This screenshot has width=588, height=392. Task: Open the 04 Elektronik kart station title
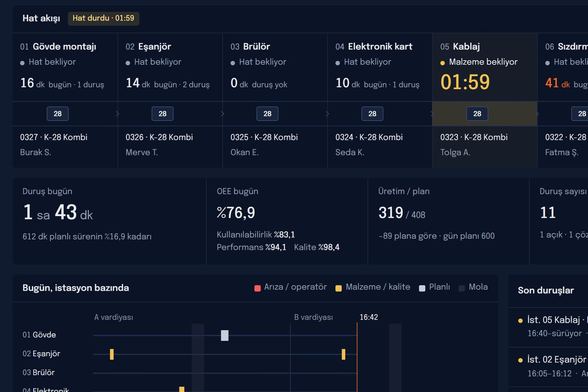point(374,47)
